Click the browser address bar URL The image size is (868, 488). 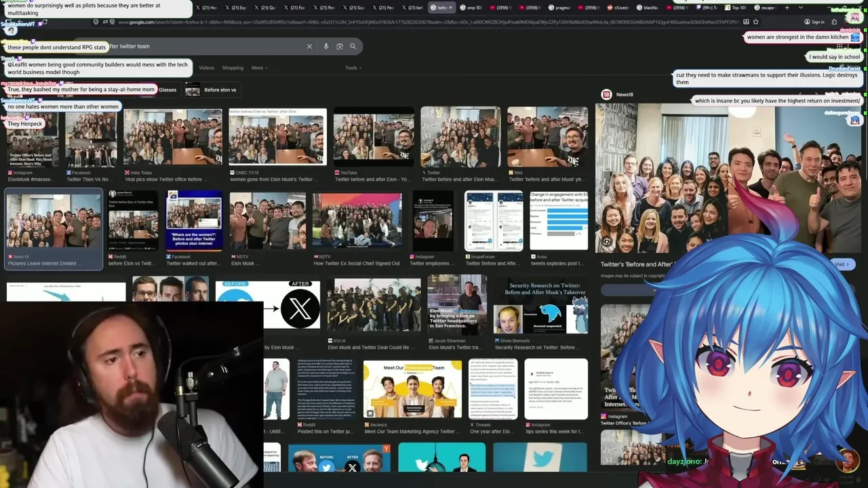tap(427, 22)
